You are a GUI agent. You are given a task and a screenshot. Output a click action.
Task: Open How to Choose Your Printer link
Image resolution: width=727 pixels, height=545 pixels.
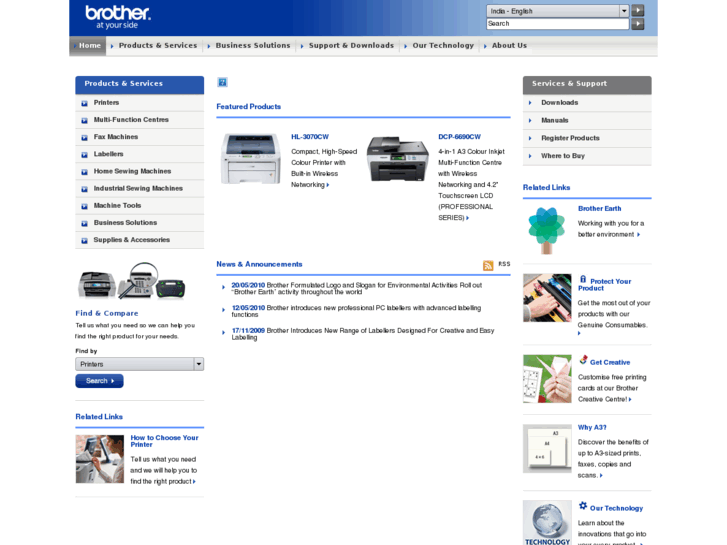pos(164,441)
